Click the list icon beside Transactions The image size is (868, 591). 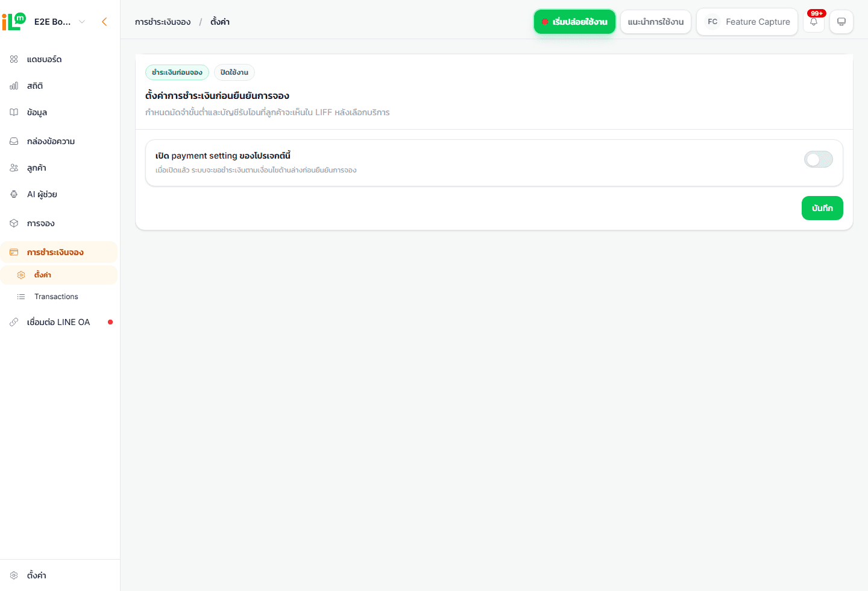pos(21,297)
